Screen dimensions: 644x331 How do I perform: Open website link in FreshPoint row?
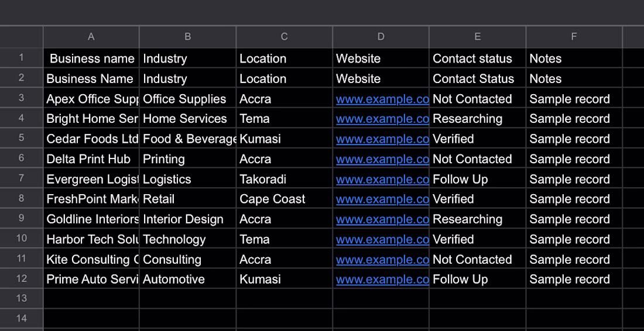click(382, 199)
